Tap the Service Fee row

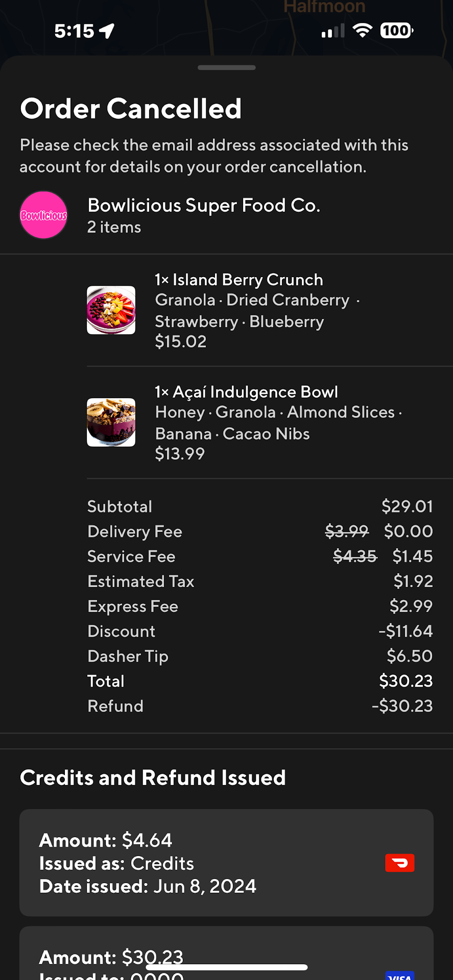coord(259,556)
